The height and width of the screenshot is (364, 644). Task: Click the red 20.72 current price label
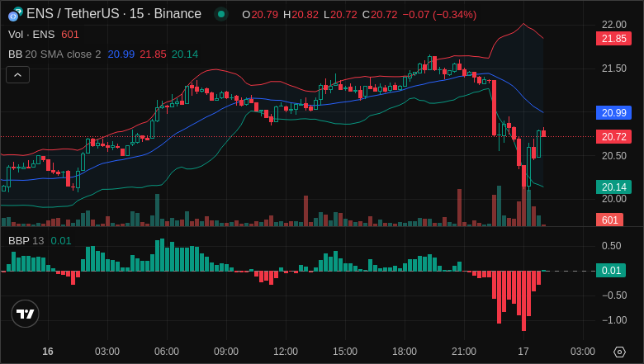[x=613, y=137]
